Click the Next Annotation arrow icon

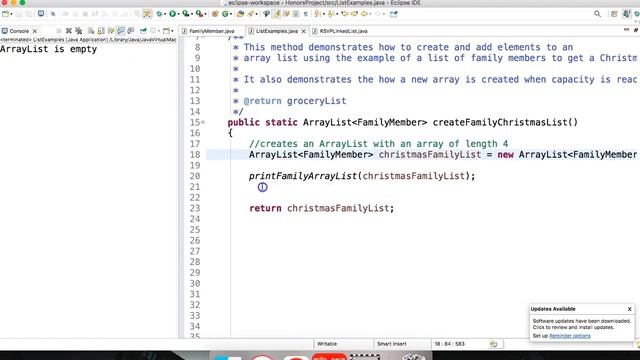(x=317, y=14)
